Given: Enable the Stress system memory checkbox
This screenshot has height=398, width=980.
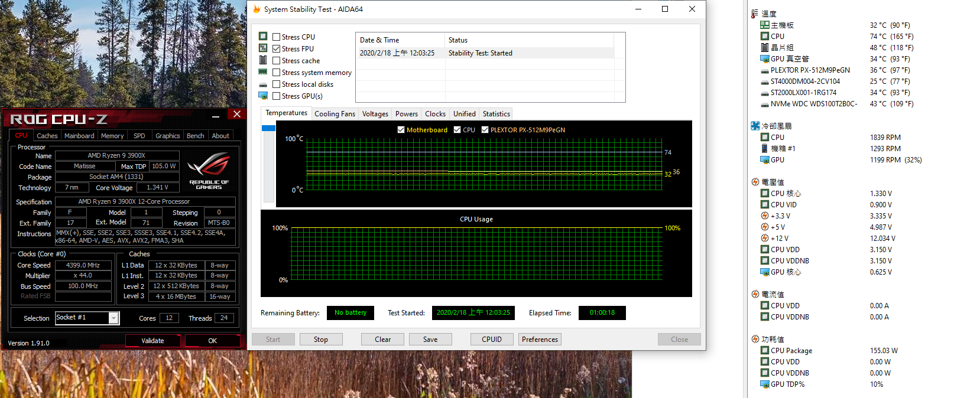Looking at the screenshot, I should 276,72.
